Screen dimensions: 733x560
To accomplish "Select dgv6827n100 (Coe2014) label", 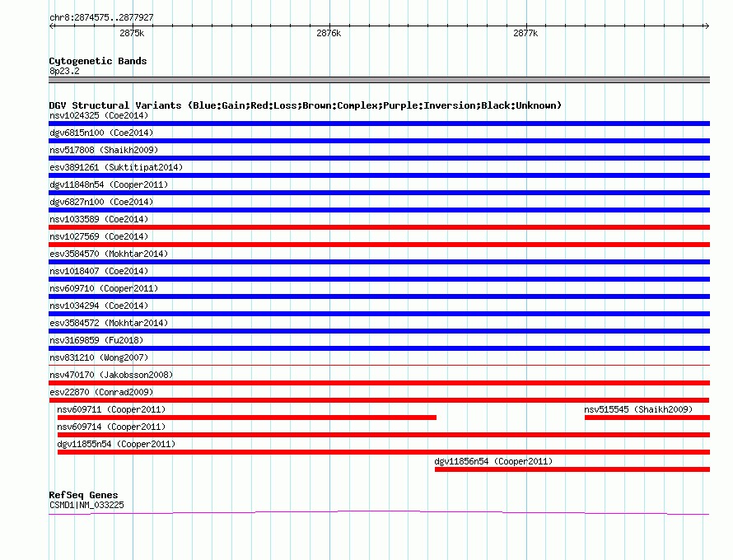I will [101, 202].
